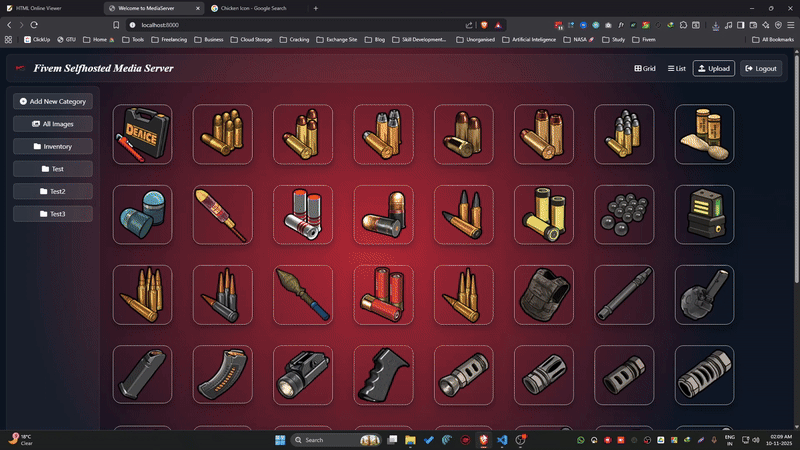Switch to List view
Screen dimensions: 800x450
pyautogui.click(x=677, y=68)
